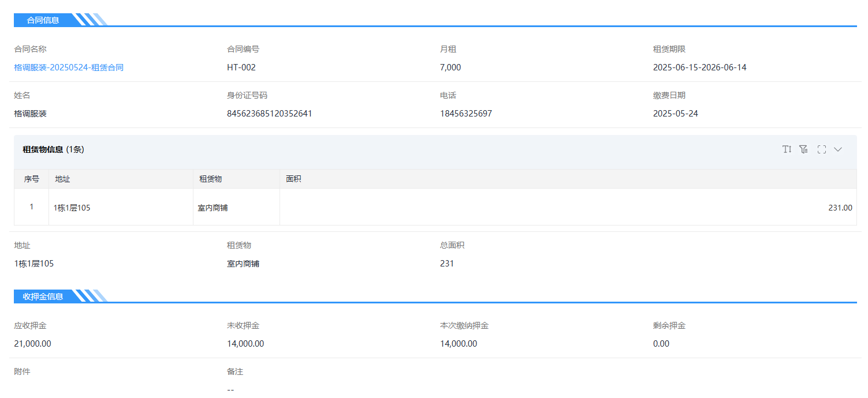Select the 室内商铺 cell in table row

pyautogui.click(x=213, y=208)
